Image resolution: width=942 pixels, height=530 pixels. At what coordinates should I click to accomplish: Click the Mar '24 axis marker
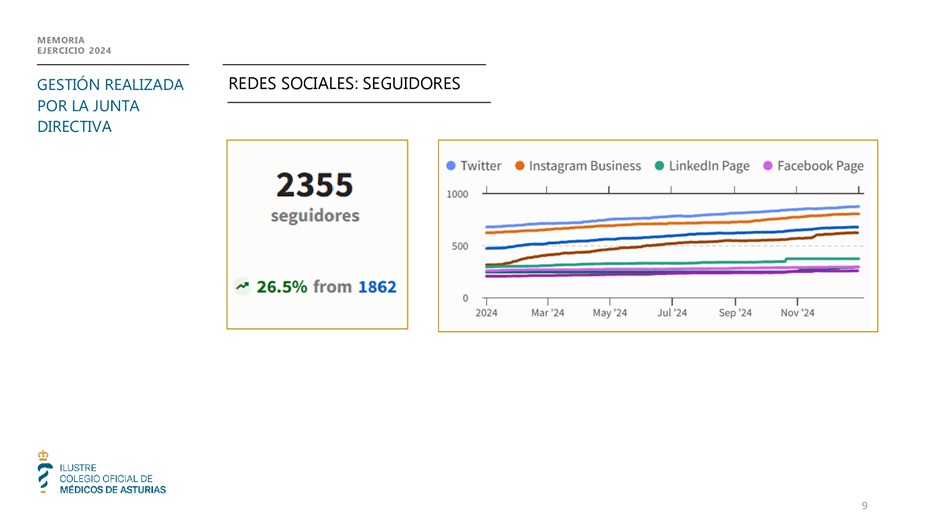pos(547,313)
